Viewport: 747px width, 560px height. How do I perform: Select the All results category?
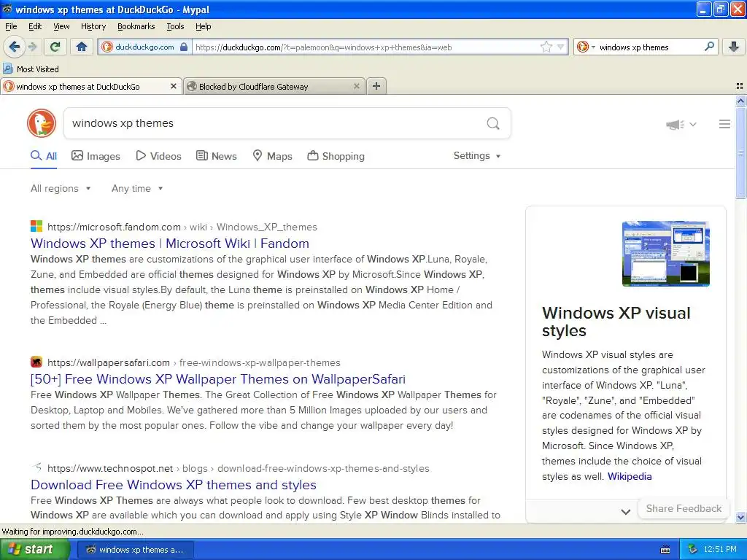tap(44, 156)
